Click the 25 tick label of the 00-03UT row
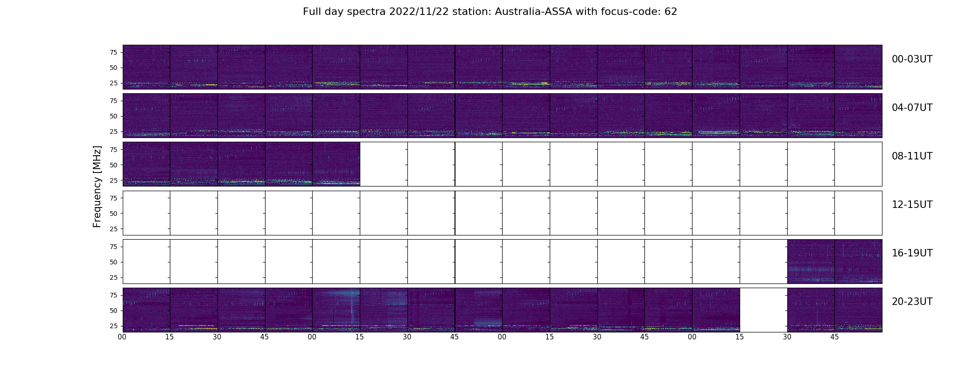This screenshot has height=373, width=980. pyautogui.click(x=113, y=83)
